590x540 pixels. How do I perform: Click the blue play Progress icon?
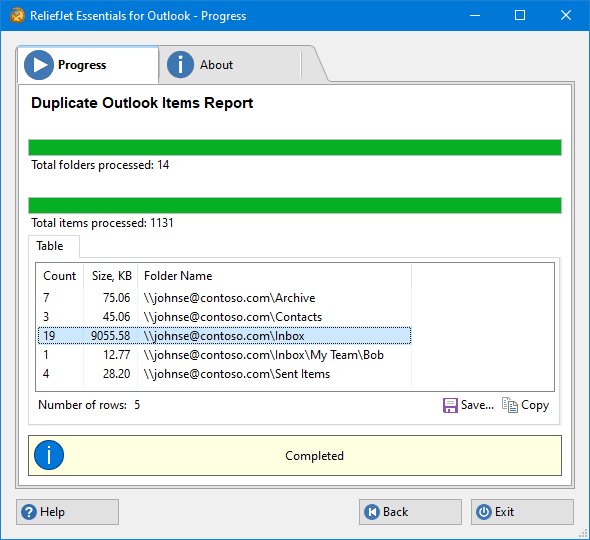39,65
